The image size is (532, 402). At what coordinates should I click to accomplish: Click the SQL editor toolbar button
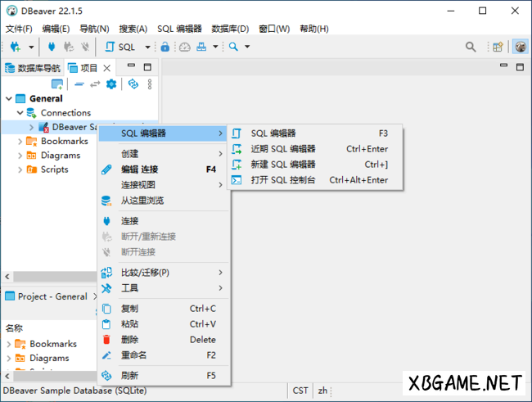pyautogui.click(x=120, y=47)
